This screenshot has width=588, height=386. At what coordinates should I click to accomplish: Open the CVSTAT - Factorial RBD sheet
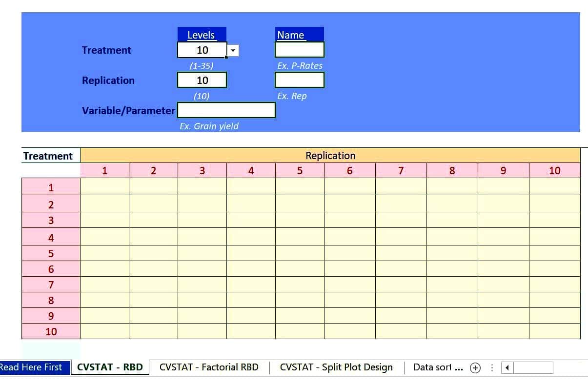pyautogui.click(x=210, y=367)
